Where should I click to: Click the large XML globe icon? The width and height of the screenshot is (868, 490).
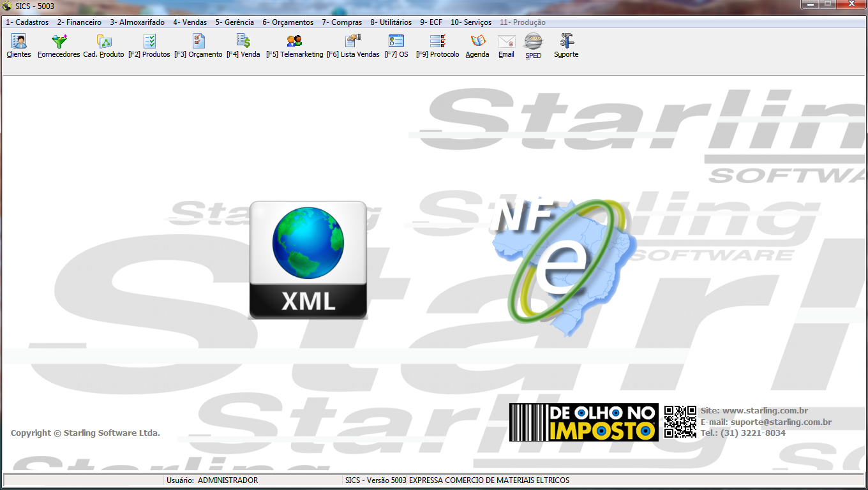tap(308, 260)
